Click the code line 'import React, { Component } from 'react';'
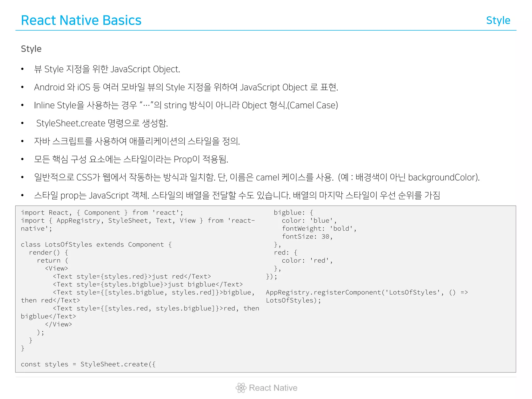Image resolution: width=532 pixels, height=399 pixels. click(102, 213)
